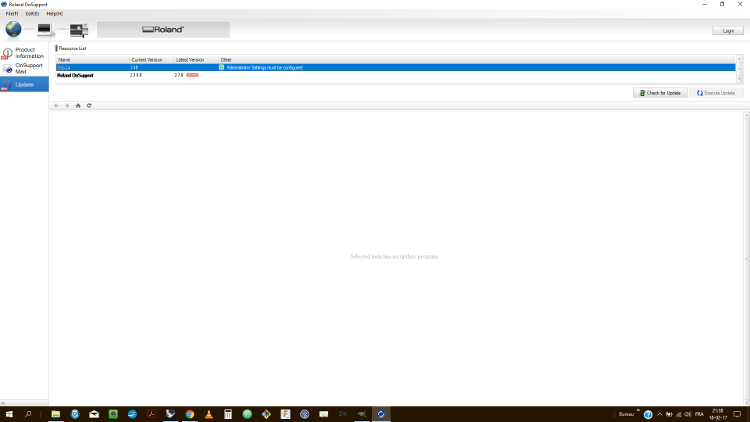Sort by Latest Version column header
The image size is (750, 422).
tap(196, 60)
